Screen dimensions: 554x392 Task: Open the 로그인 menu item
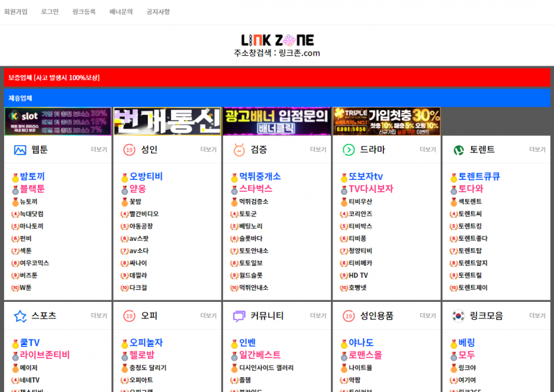(50, 12)
